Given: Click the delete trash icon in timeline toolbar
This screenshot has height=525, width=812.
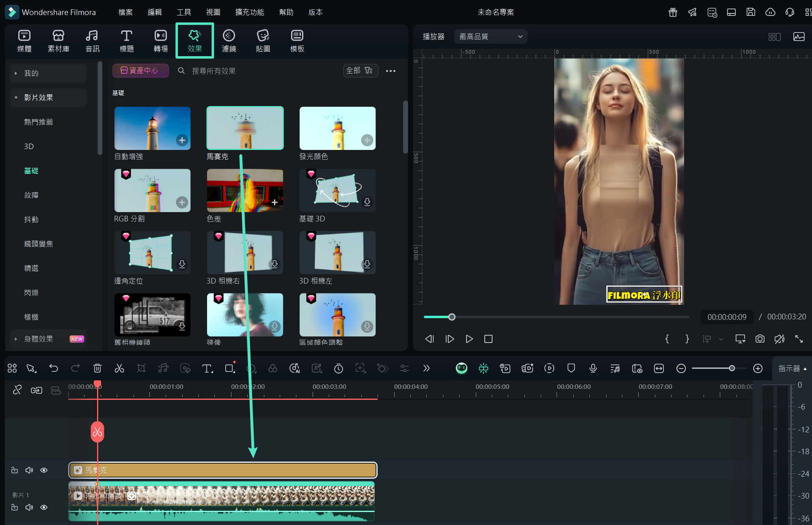Looking at the screenshot, I should coord(97,368).
